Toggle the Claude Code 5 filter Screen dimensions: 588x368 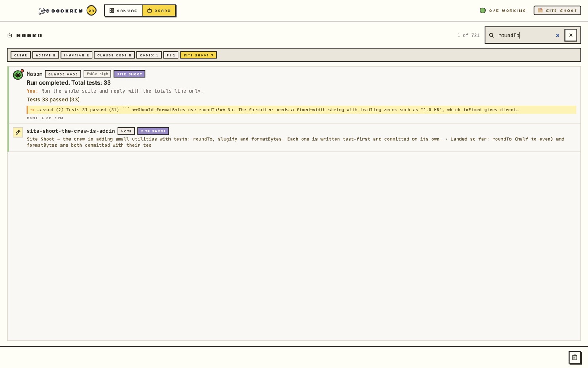[x=114, y=55]
